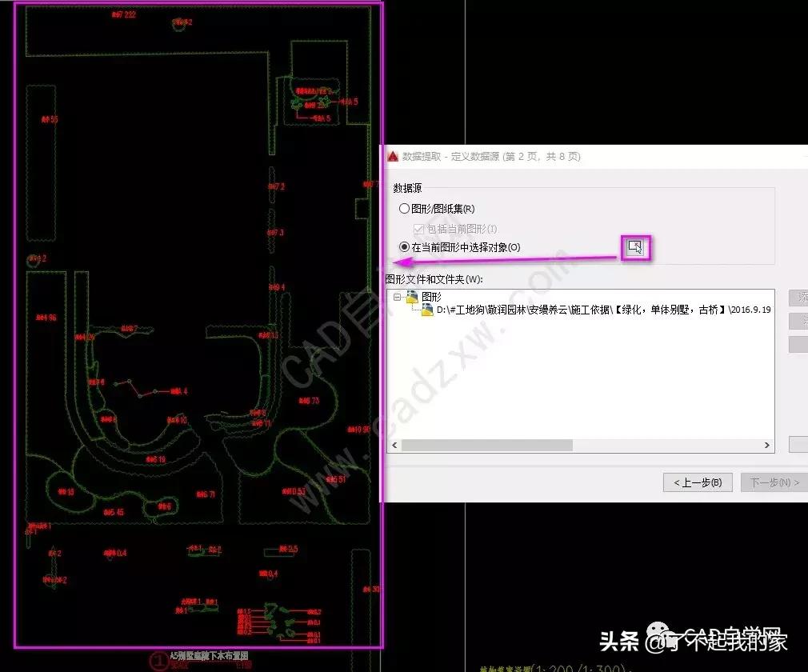Screen dimensions: 808x672
Task: Click the circled ① sheet number marker
Action: click(x=157, y=660)
